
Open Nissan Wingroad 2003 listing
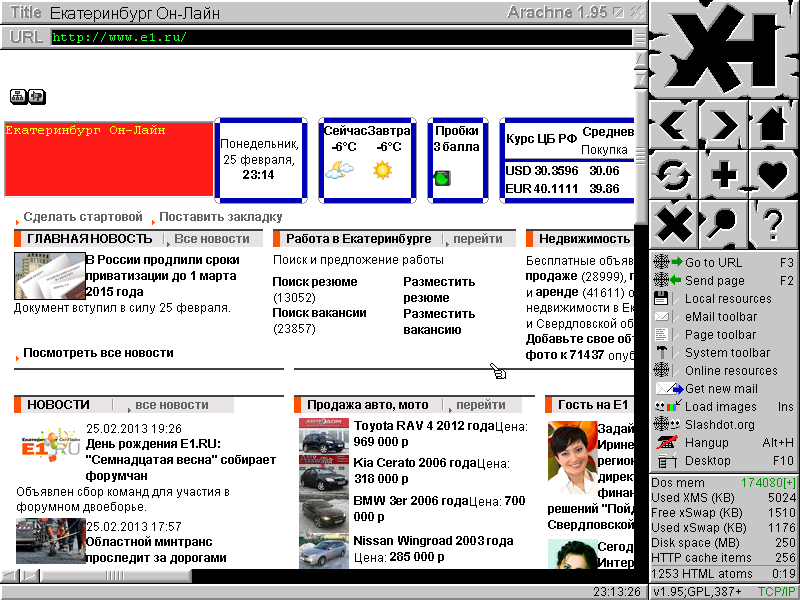433,541
